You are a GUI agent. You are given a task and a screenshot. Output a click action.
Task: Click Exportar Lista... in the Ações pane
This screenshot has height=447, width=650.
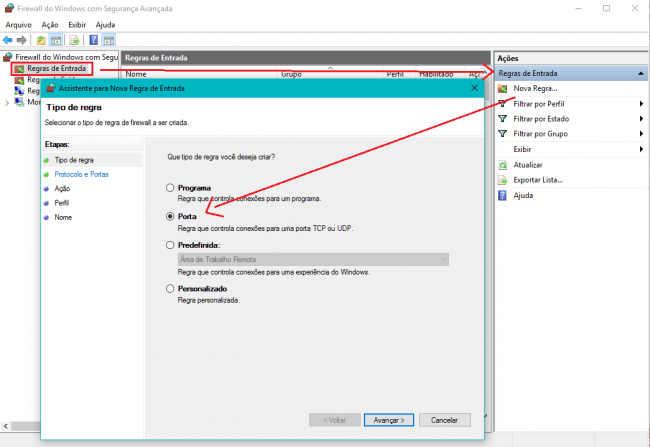tap(538, 180)
